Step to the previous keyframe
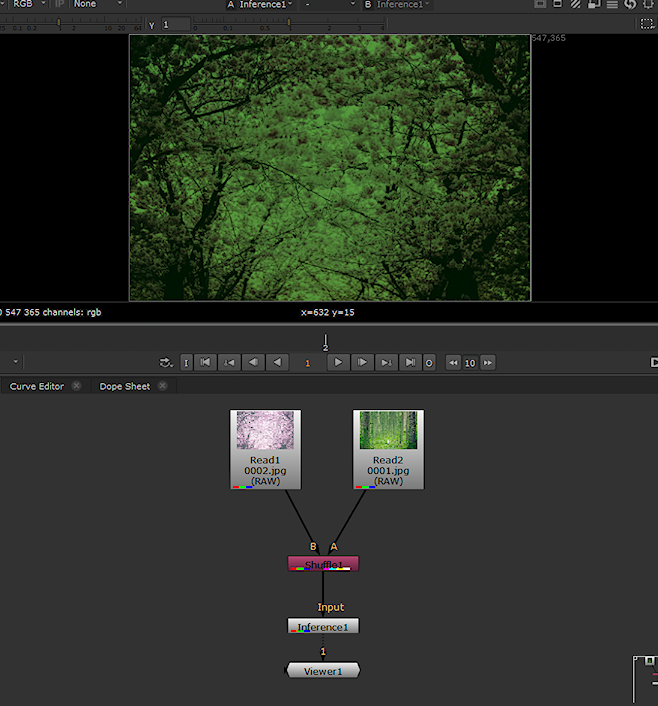The image size is (658, 706). (230, 362)
